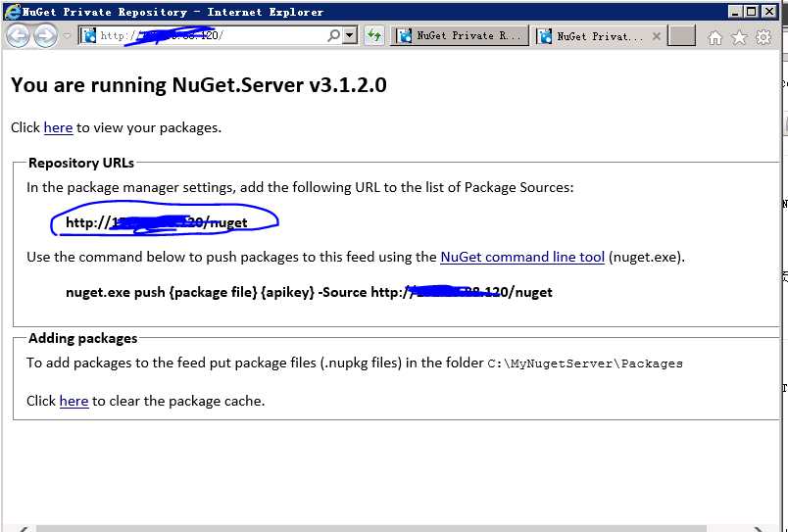Click 'here' link to clear package cache
This screenshot has height=532, width=788.
pos(74,401)
